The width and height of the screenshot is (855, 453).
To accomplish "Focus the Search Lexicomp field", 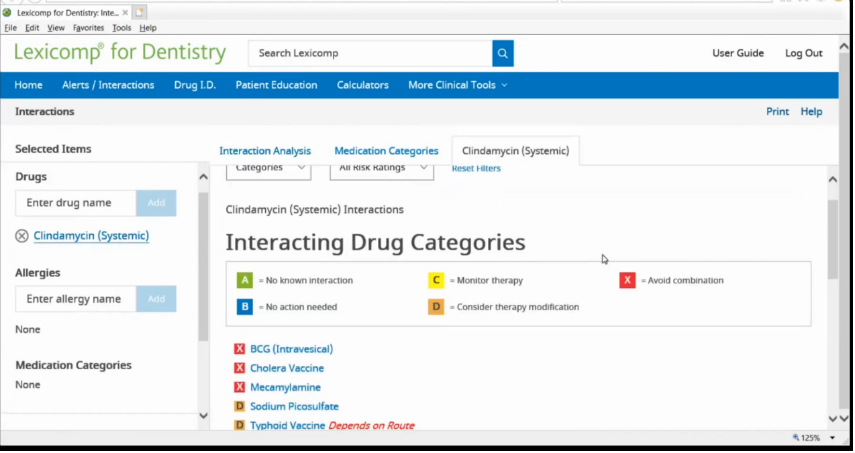I will (370, 53).
